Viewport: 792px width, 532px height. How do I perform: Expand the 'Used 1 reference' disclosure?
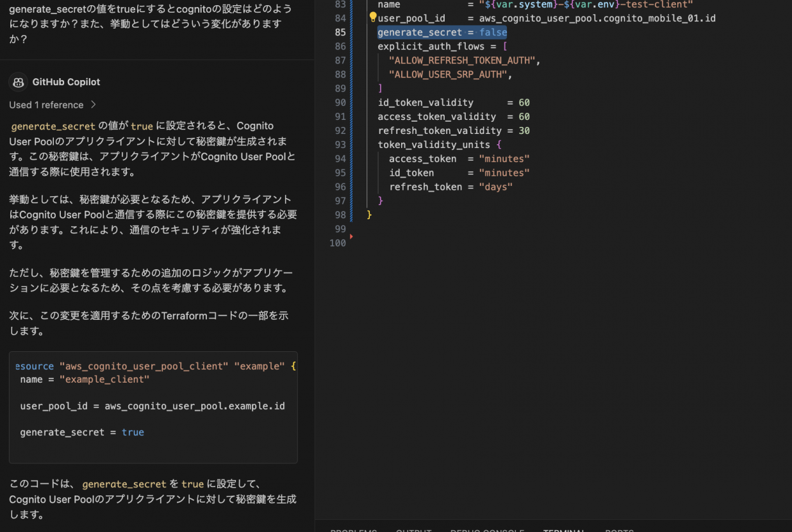(46, 104)
